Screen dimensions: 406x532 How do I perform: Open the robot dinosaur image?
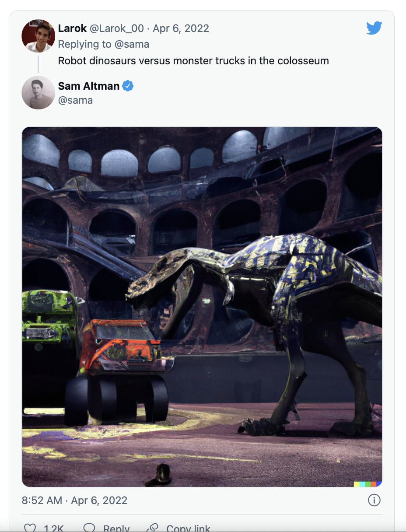202,307
